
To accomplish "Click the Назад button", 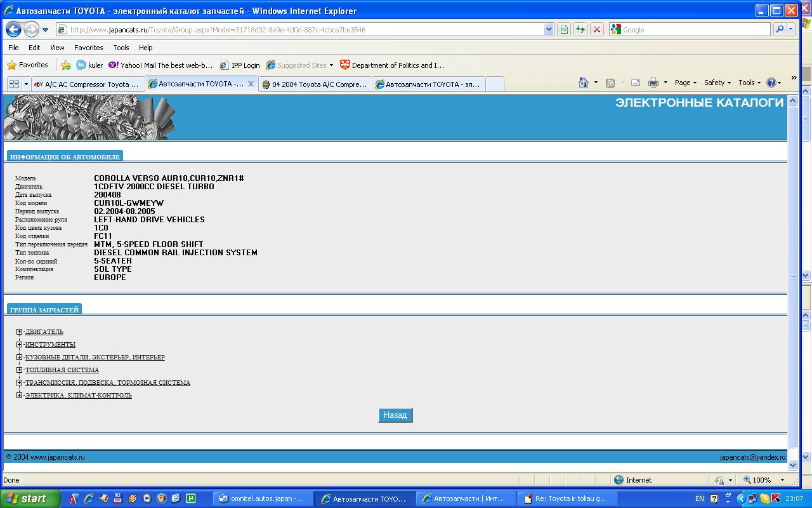I will 395,415.
